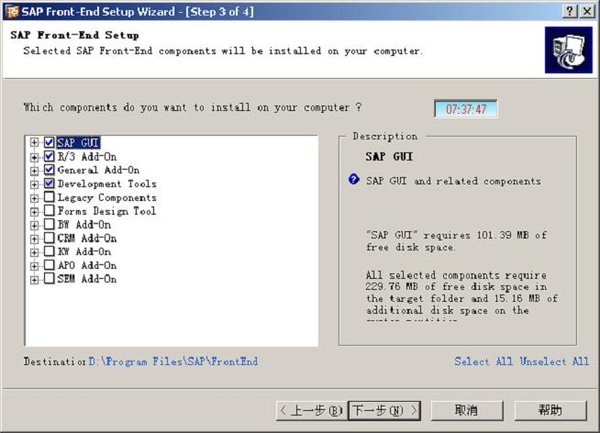Screen dimensions: 600x433
Task: Click the title bar help question mark
Action: [568, 10]
